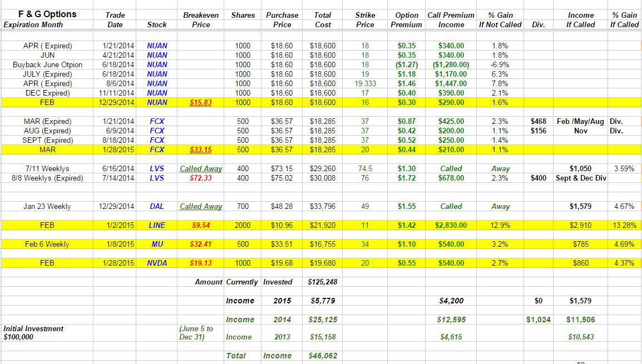Image resolution: width=642 pixels, height=364 pixels.
Task: Select the NUAN breakeven price $15.83
Action: [201, 102]
